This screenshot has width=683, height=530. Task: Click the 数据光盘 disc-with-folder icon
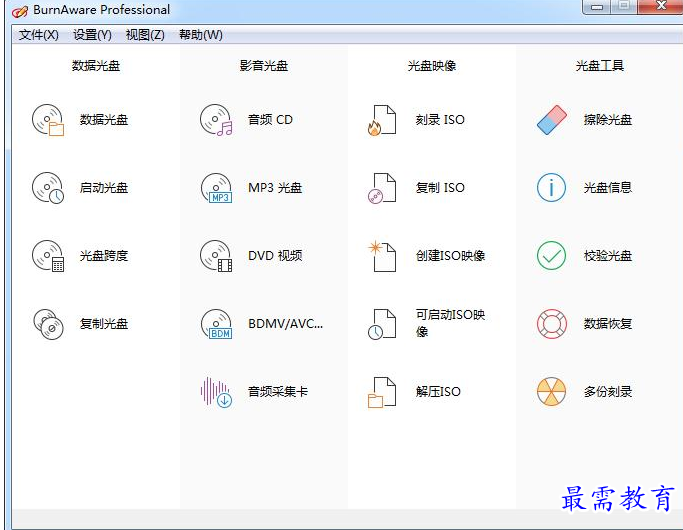pos(48,120)
